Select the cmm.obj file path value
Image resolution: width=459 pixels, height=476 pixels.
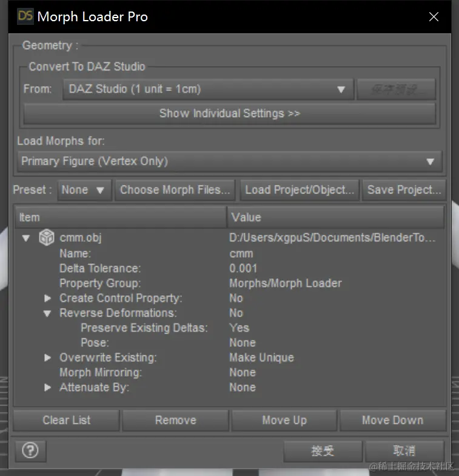(332, 238)
